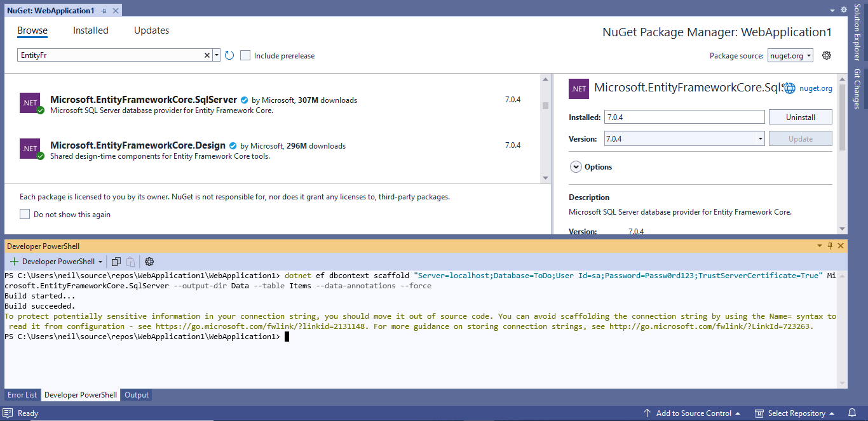Clear the EntityFr search text
Viewport: 868px width, 421px height.
pyautogui.click(x=207, y=55)
